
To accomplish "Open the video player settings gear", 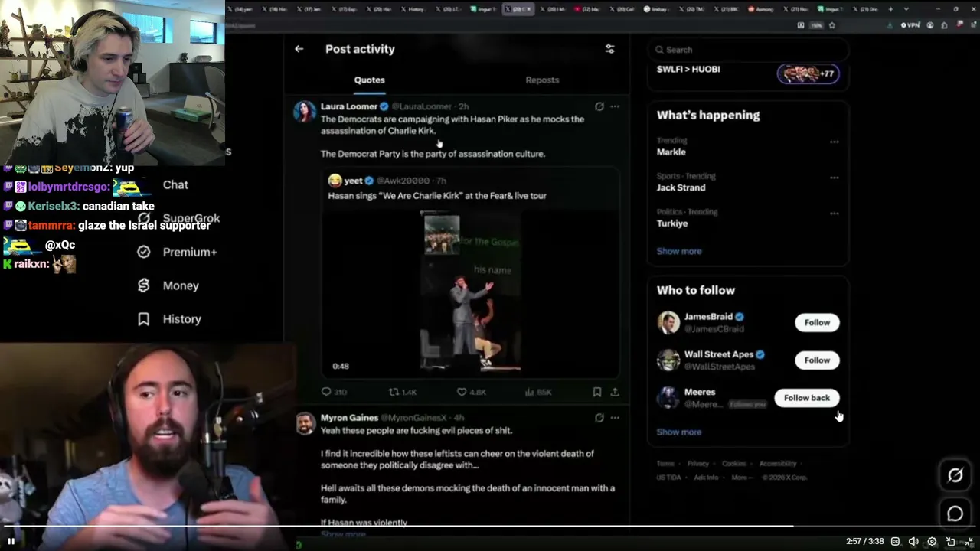I will pyautogui.click(x=932, y=541).
